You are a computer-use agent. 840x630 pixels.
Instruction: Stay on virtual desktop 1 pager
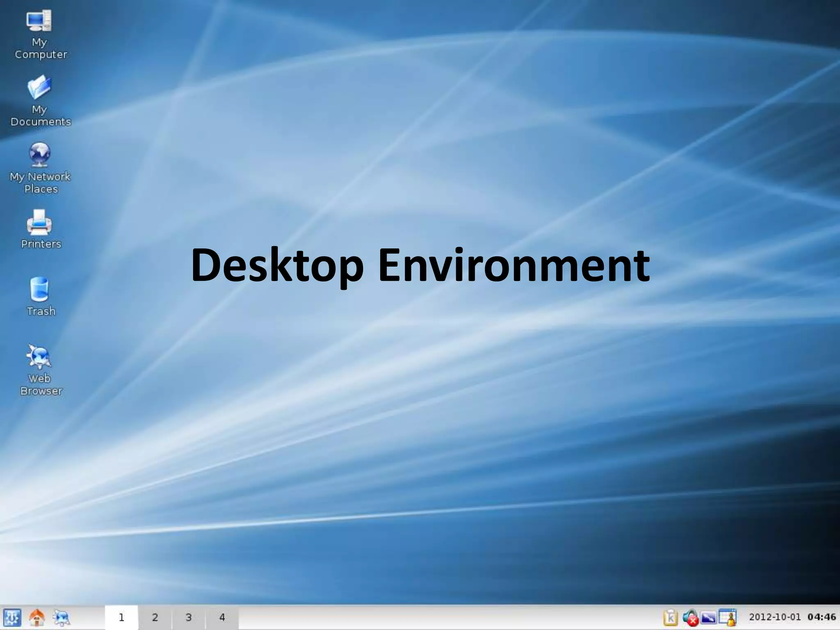(x=121, y=617)
